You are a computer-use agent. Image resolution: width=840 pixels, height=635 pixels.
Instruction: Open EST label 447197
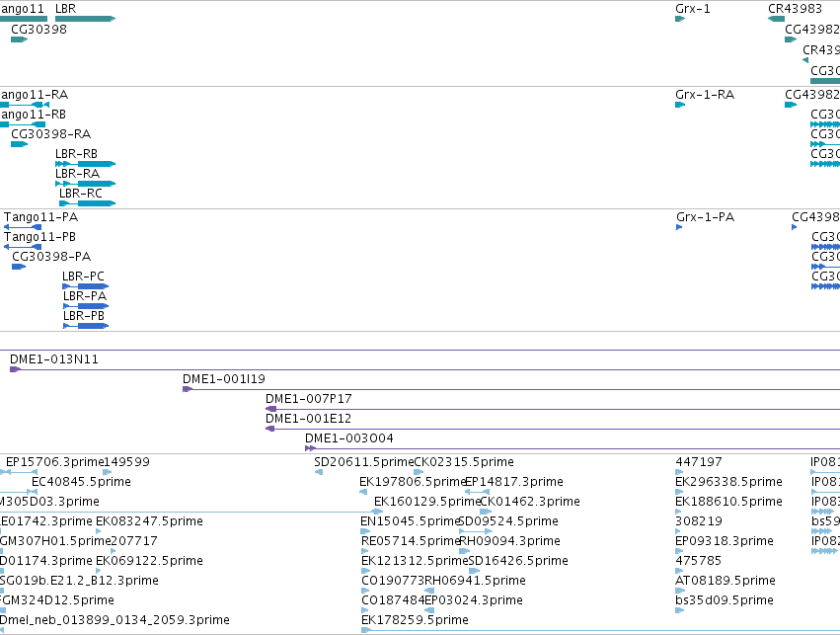pyautogui.click(x=699, y=462)
